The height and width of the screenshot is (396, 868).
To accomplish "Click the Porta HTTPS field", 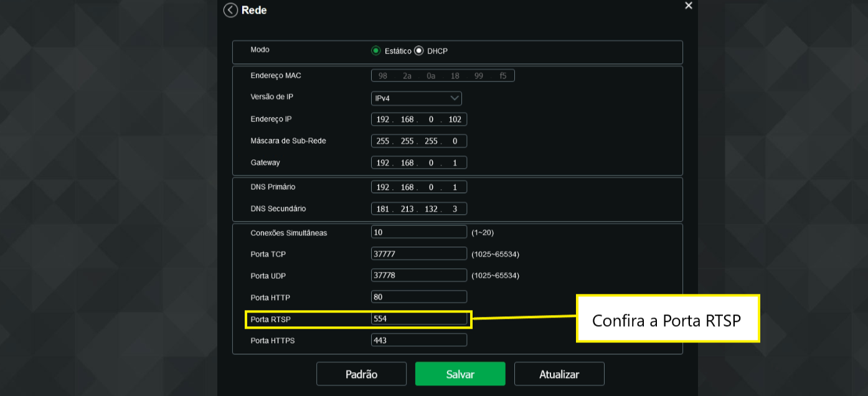I will click(x=419, y=341).
